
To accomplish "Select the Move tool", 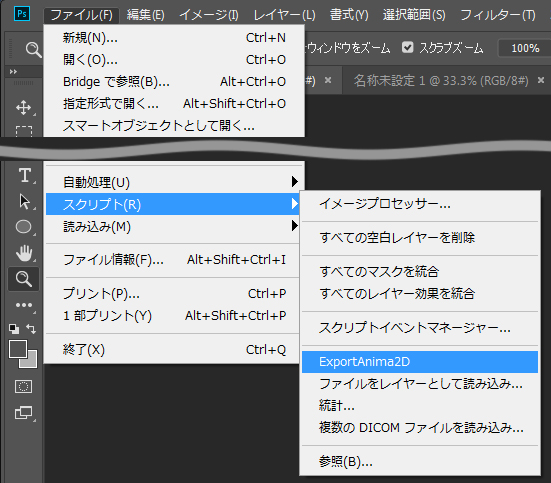I will (x=24, y=108).
